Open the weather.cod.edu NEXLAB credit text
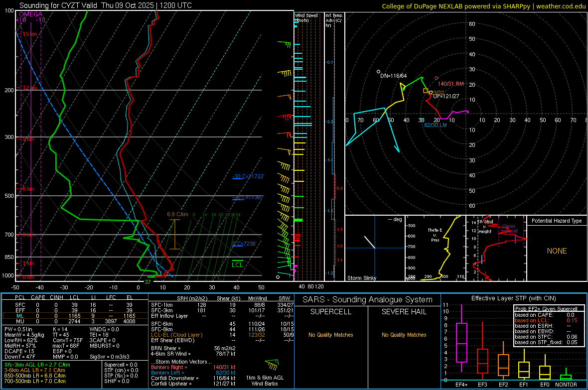Viewport: 588px width, 390px height. (x=483, y=6)
